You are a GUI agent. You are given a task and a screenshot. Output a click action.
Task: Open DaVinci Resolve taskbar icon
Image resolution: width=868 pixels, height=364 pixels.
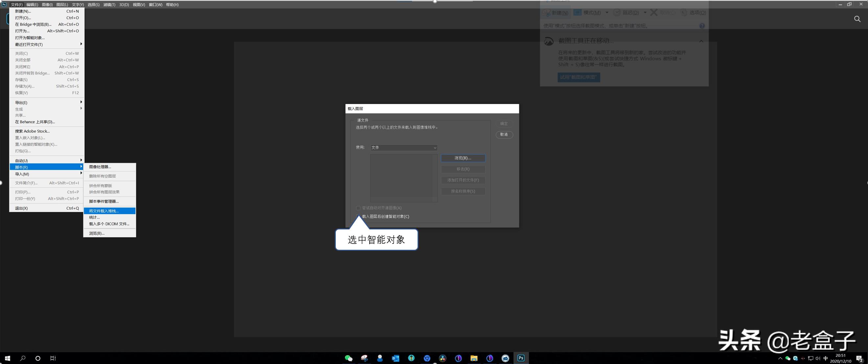443,358
